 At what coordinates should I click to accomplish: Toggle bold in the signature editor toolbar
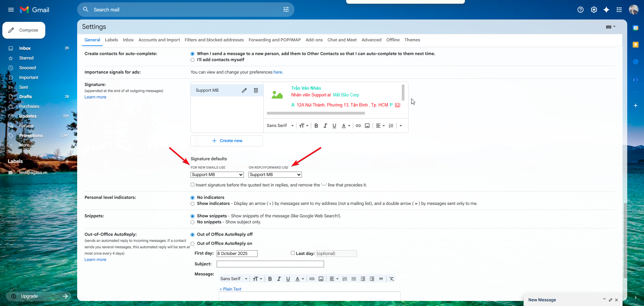(316, 126)
